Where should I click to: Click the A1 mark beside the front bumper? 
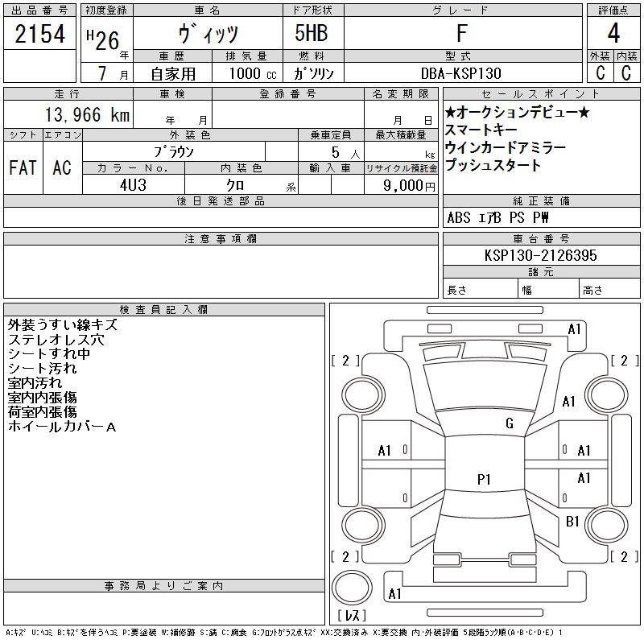coord(575,329)
